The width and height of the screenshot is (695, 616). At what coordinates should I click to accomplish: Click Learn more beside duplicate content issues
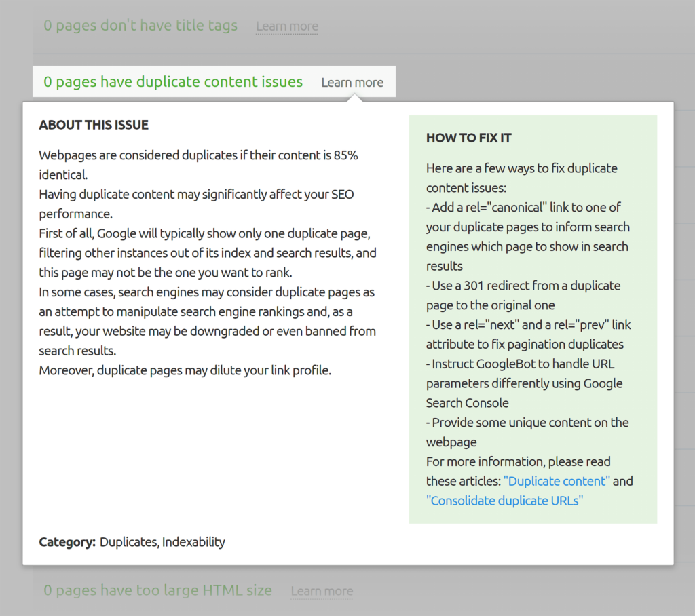tap(352, 82)
